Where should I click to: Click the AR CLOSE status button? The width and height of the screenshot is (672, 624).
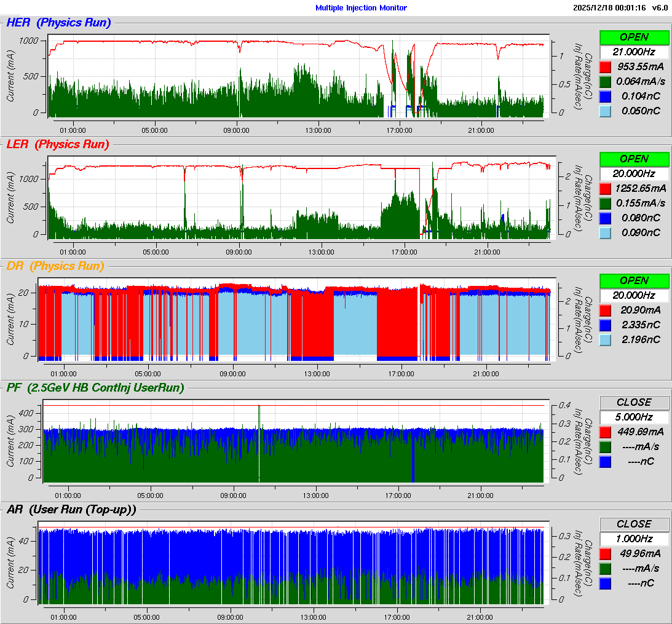634,524
